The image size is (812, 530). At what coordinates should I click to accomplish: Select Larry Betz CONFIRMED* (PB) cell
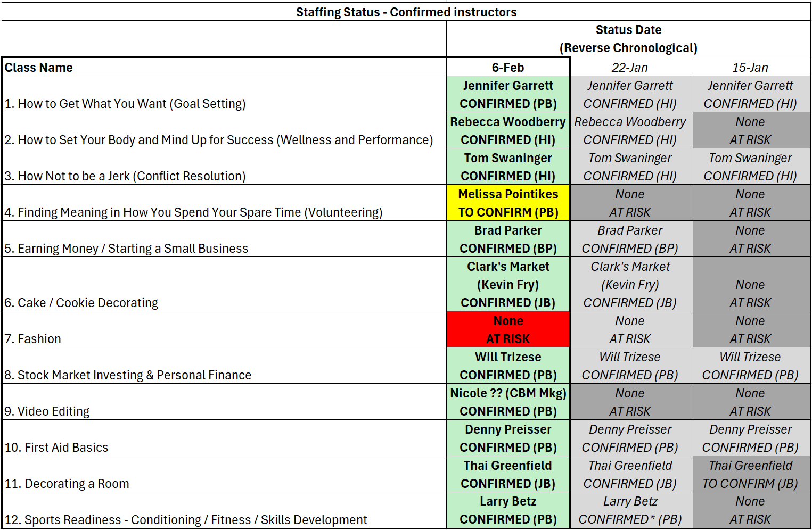tap(630, 510)
